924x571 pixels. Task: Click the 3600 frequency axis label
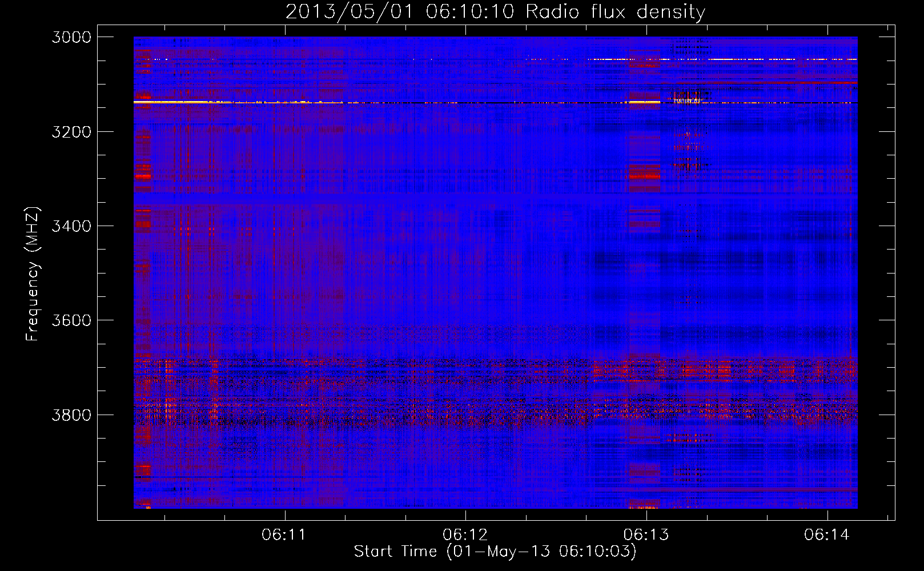click(x=71, y=320)
